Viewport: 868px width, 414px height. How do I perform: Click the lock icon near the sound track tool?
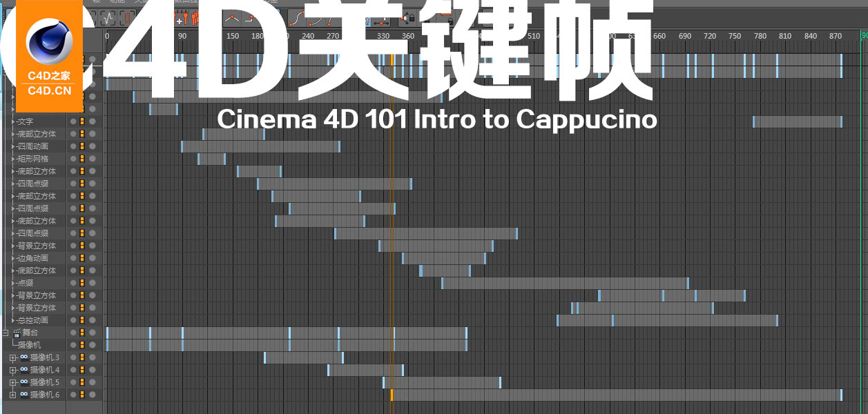click(412, 19)
